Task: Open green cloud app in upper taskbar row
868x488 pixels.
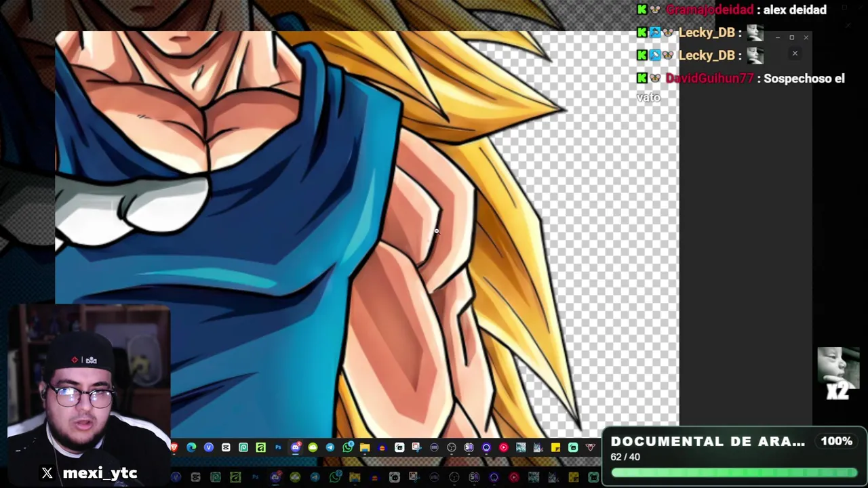Action: tap(313, 447)
